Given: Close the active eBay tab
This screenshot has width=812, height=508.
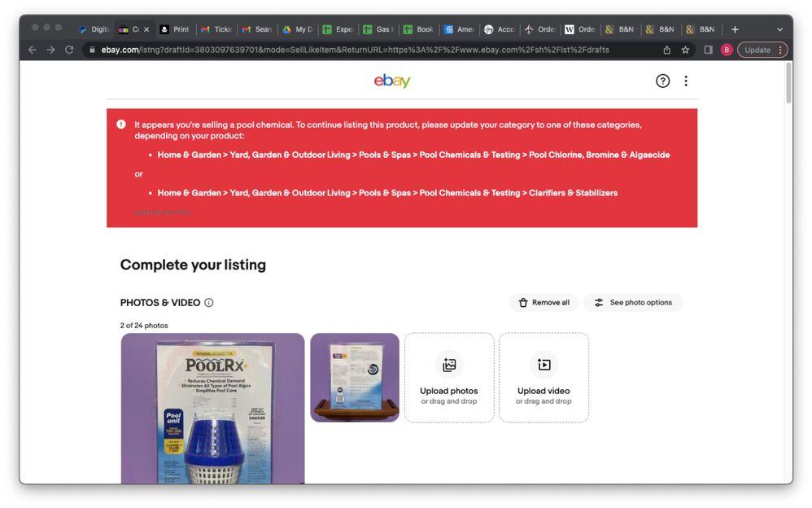Looking at the screenshot, I should point(146,29).
